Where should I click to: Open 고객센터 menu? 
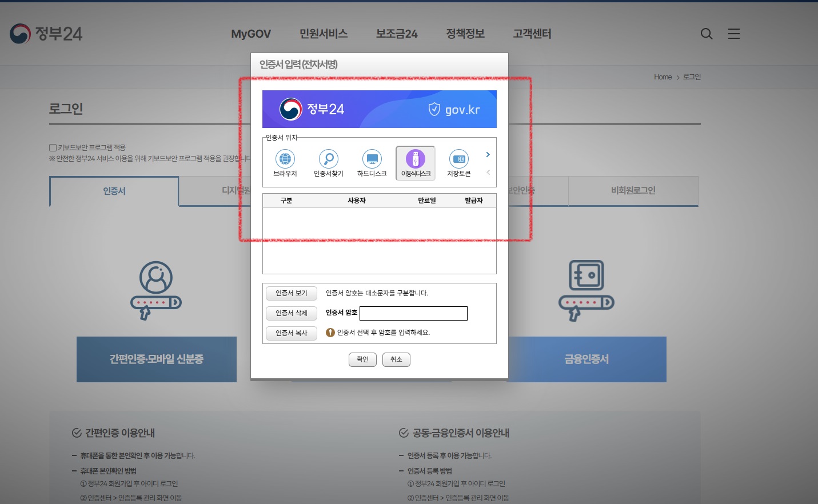click(532, 34)
